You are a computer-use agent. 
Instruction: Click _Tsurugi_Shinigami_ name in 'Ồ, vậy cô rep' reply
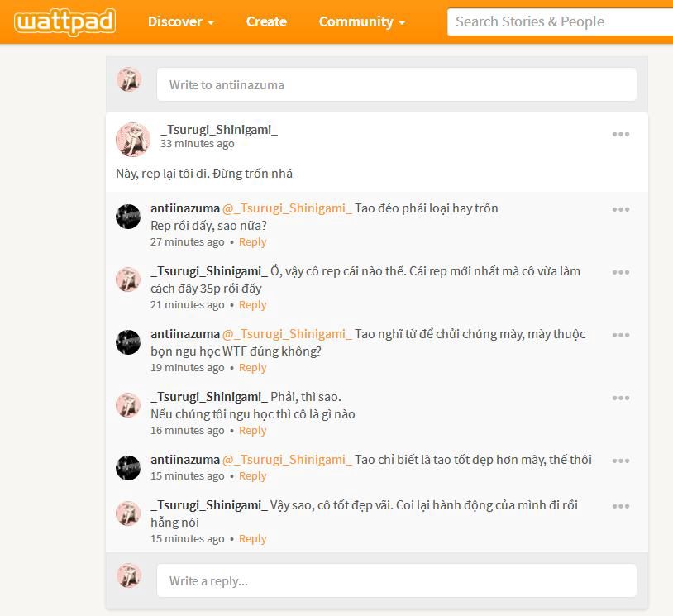pos(209,271)
